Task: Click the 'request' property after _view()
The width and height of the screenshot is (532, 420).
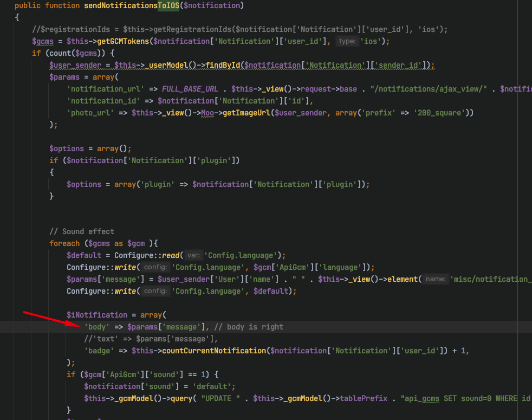Action: tap(316, 89)
